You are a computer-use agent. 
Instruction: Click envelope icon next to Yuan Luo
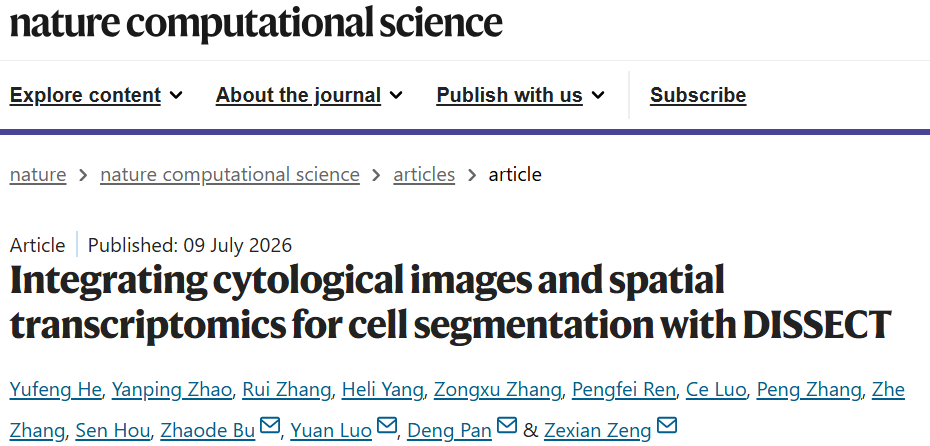click(x=387, y=426)
